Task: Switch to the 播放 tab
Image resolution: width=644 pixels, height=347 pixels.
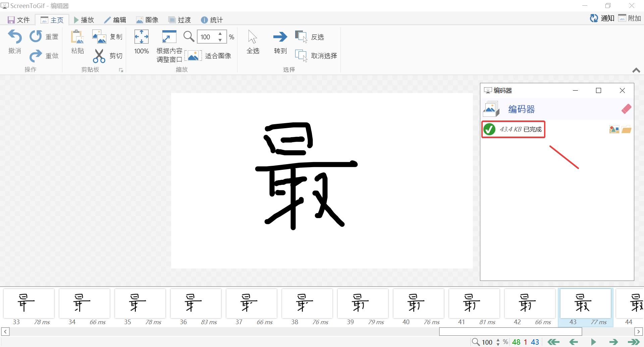Action: (84, 20)
